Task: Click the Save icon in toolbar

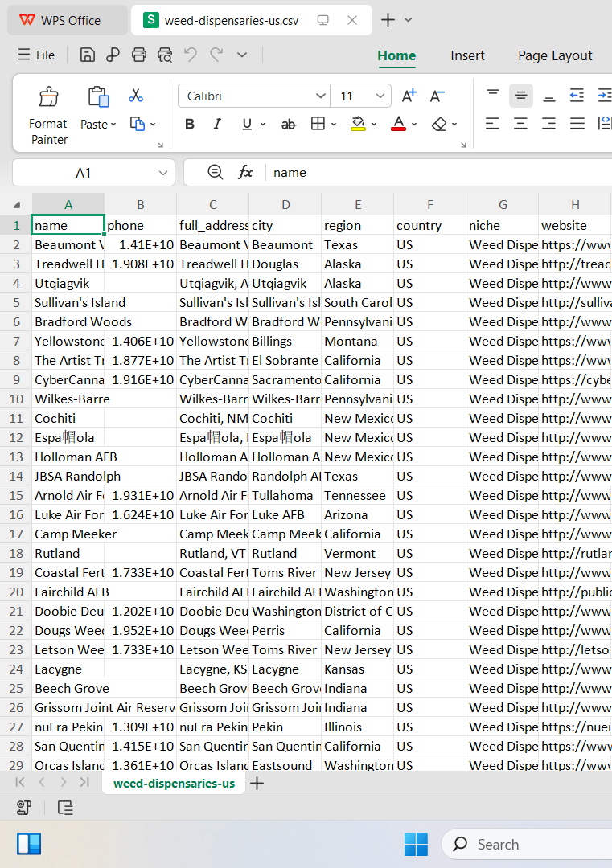Action: pos(88,55)
